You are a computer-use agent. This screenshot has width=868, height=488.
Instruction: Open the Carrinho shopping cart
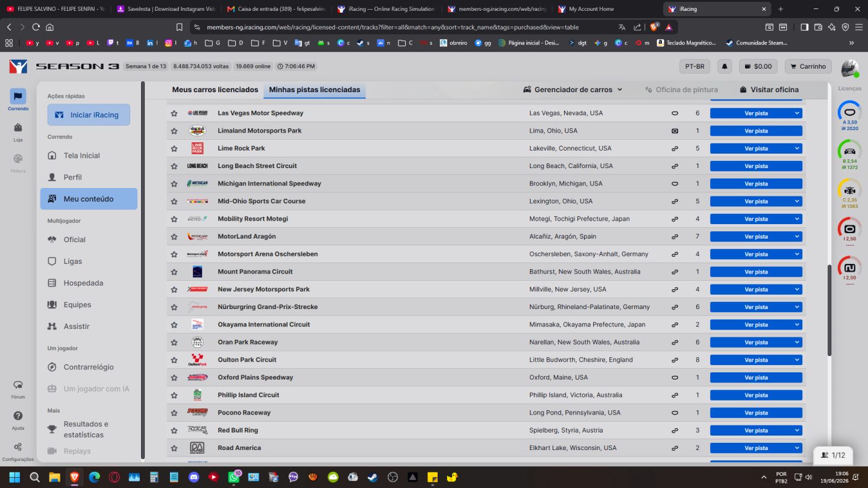pos(807,66)
